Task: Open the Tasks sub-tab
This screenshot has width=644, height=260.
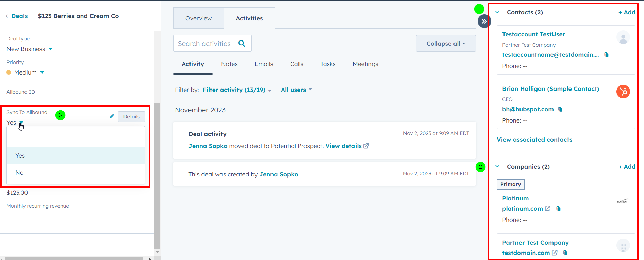Action: [328, 64]
